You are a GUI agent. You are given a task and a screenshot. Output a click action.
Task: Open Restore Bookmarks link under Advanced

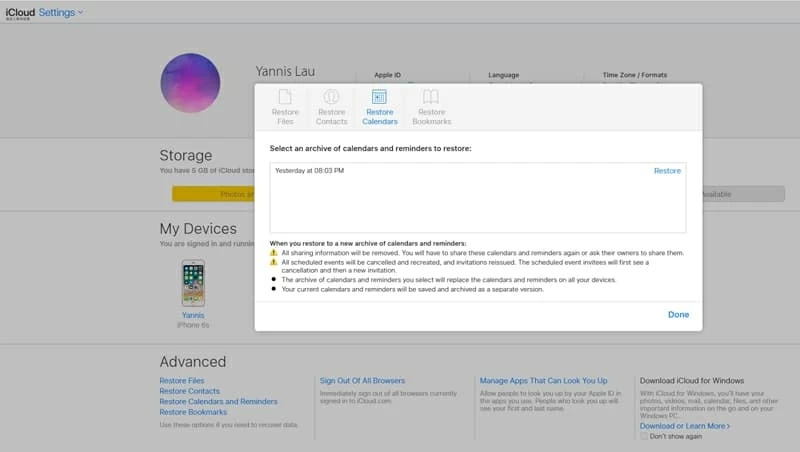tap(193, 412)
